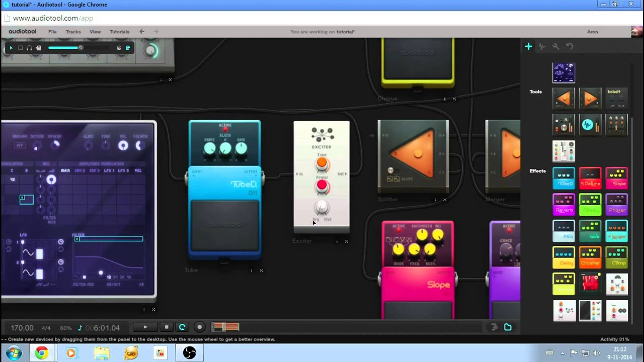The height and width of the screenshot is (362, 644).
Task: Click the TubeD Gain knob
Action: coord(242,148)
